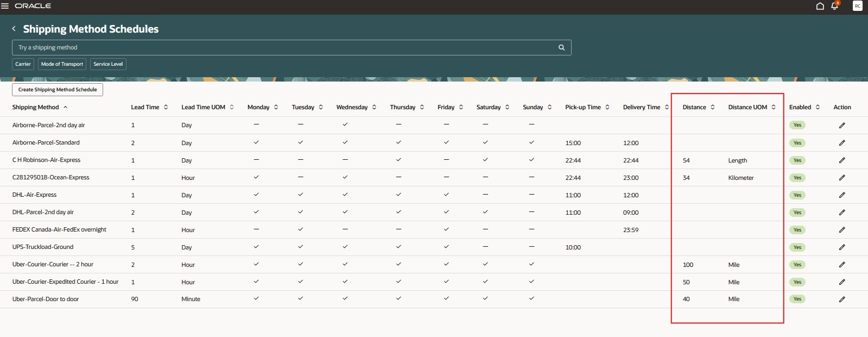Sort the Sunday column
Screen dimensions: 868x337
549,107
